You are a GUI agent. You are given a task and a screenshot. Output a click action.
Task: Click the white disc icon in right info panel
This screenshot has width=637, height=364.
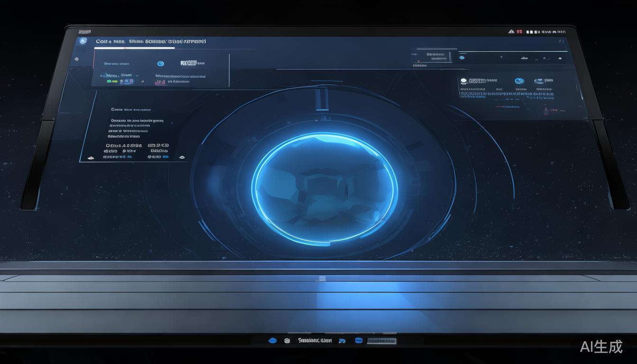pos(464,81)
